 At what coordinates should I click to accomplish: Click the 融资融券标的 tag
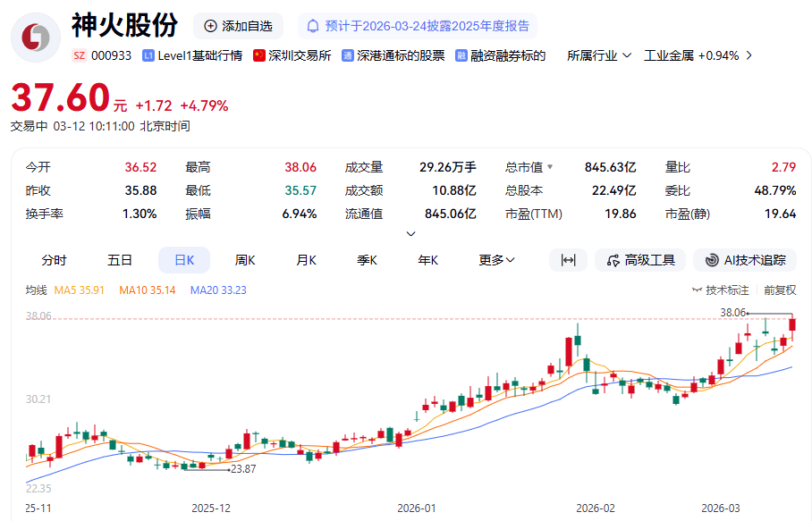click(501, 55)
